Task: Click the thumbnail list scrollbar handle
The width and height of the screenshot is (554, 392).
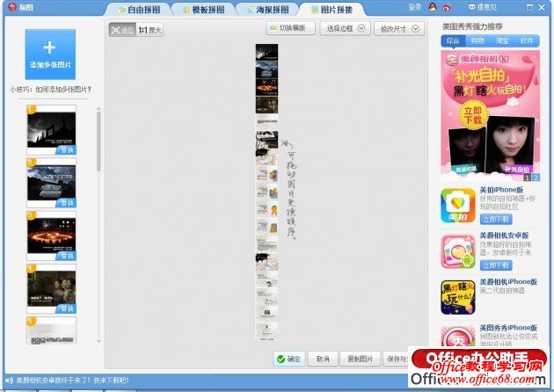Action: [98, 142]
